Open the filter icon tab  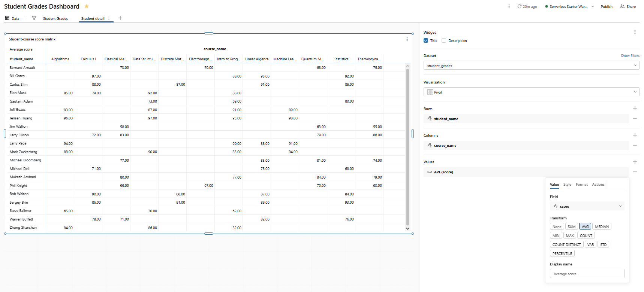(34, 18)
